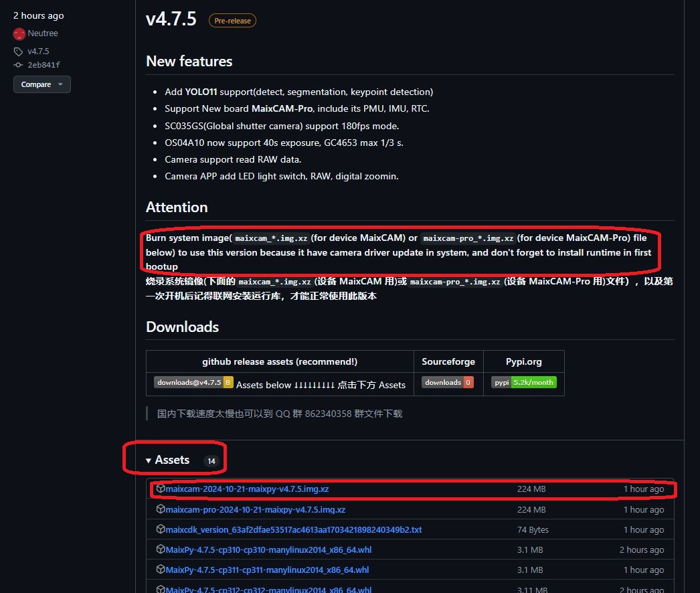Click the commit icon beside 2eb841f
Viewport: 700px width, 593px height.
(18, 65)
